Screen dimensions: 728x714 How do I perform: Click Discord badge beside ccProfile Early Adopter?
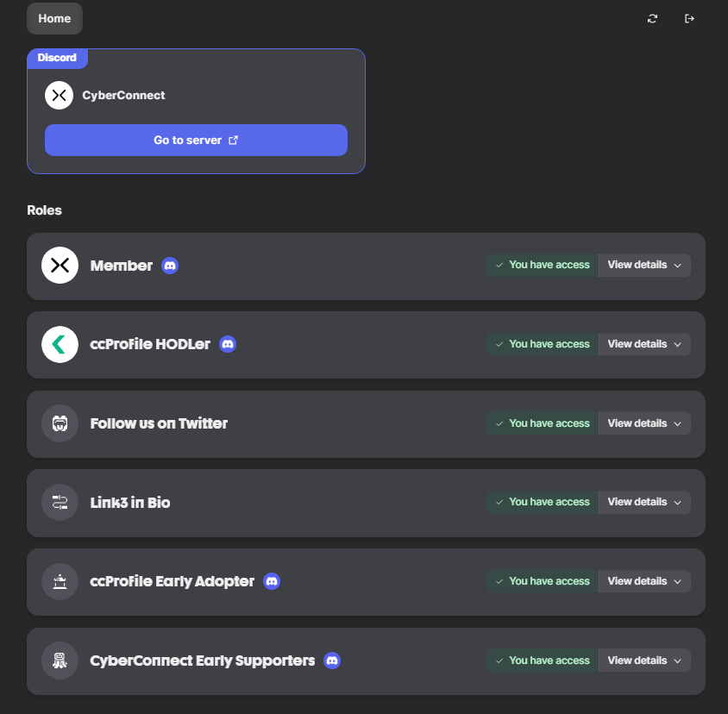[x=272, y=581]
